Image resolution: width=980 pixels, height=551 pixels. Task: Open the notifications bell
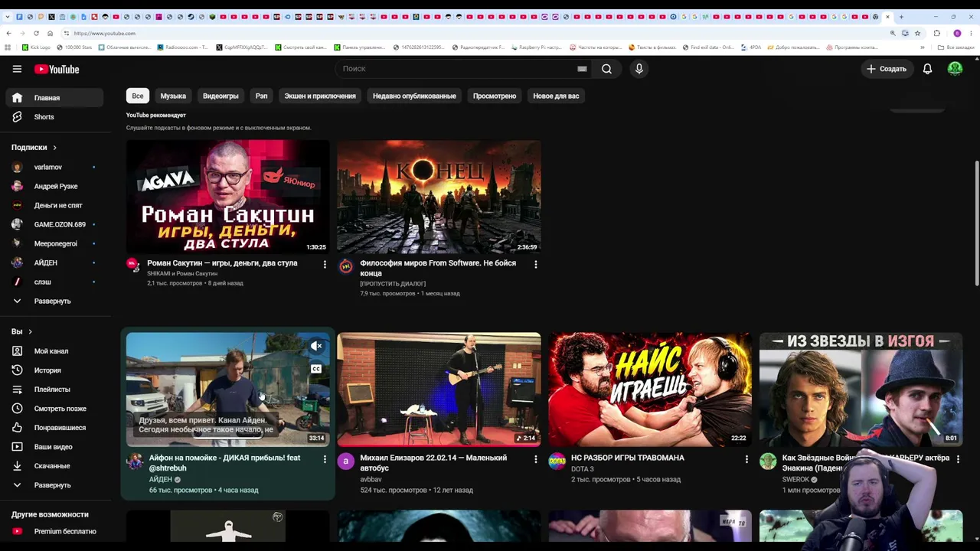pos(927,69)
